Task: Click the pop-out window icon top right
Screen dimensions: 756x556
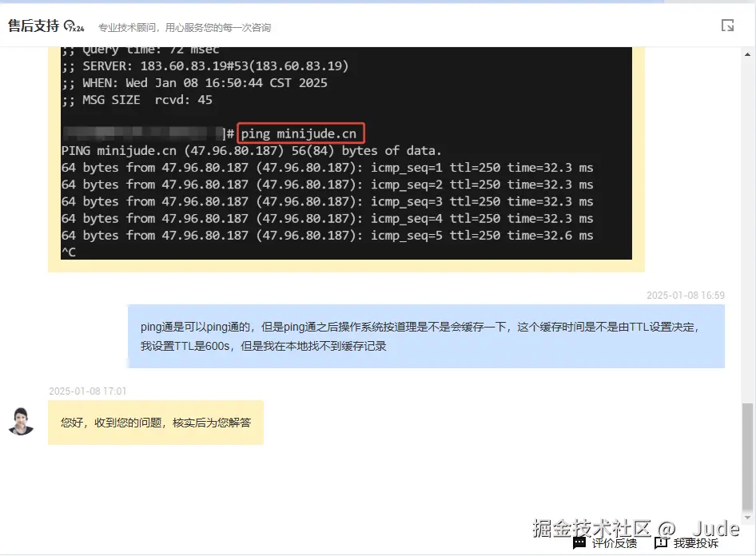Action: [726, 25]
